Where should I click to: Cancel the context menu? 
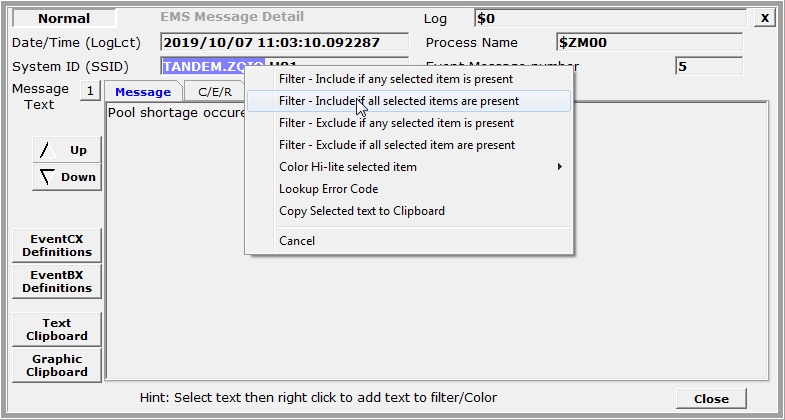coord(297,241)
